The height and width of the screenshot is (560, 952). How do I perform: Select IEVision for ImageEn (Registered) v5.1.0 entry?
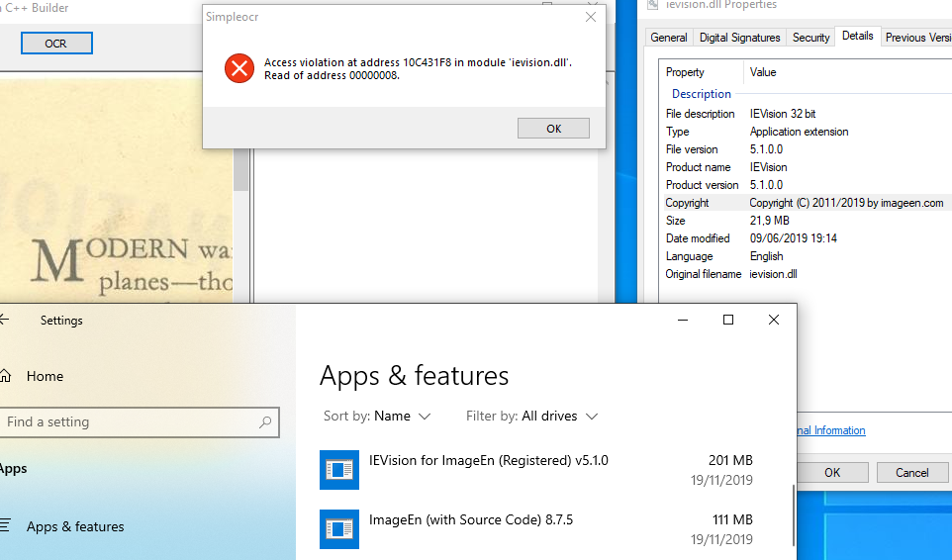[x=536, y=470]
